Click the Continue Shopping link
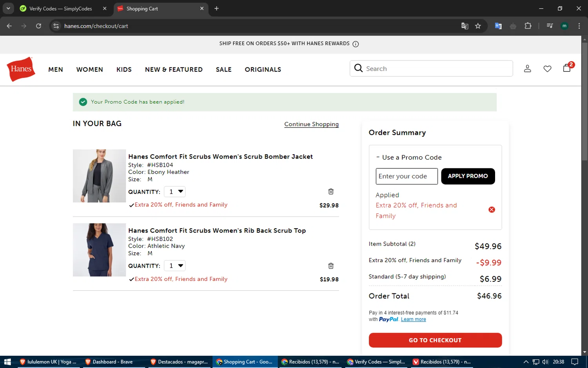The image size is (588, 368). coord(312,124)
